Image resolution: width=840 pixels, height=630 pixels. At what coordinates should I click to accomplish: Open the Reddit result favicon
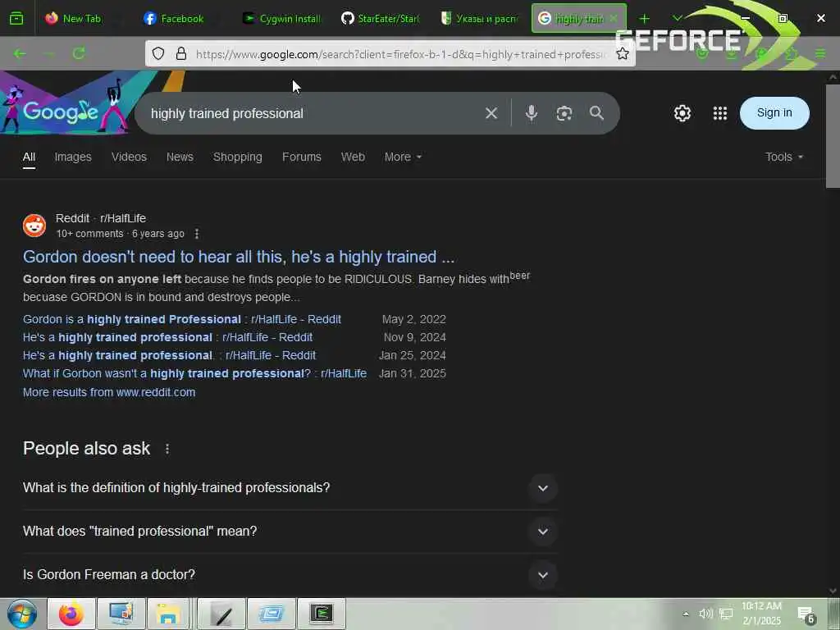point(34,226)
